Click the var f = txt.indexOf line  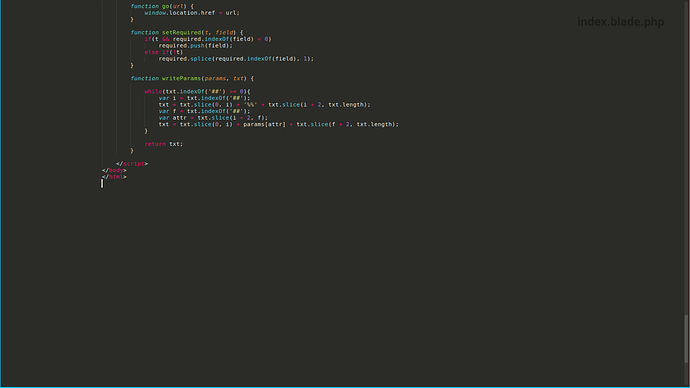[x=204, y=111]
